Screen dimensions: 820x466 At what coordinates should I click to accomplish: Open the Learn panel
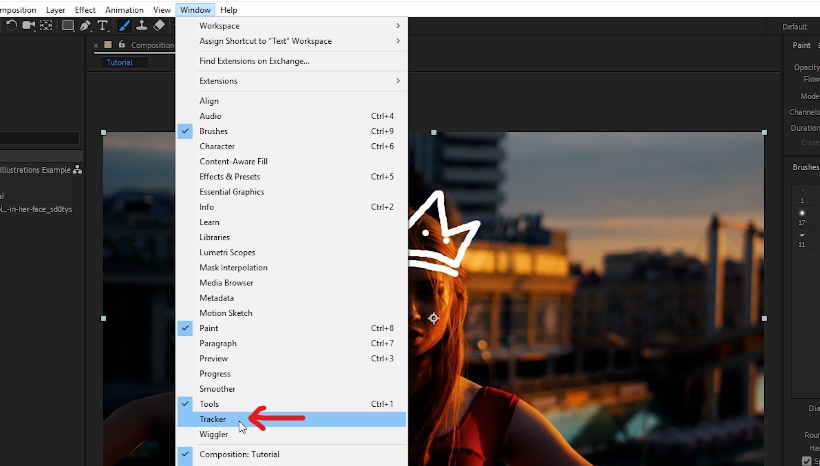tap(292, 222)
